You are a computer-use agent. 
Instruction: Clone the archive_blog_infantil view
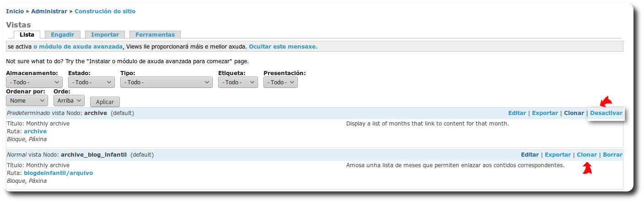(587, 155)
